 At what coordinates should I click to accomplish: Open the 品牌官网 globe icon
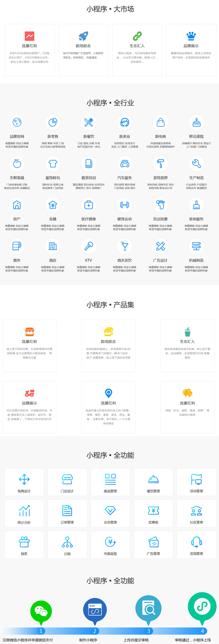click(17, 122)
